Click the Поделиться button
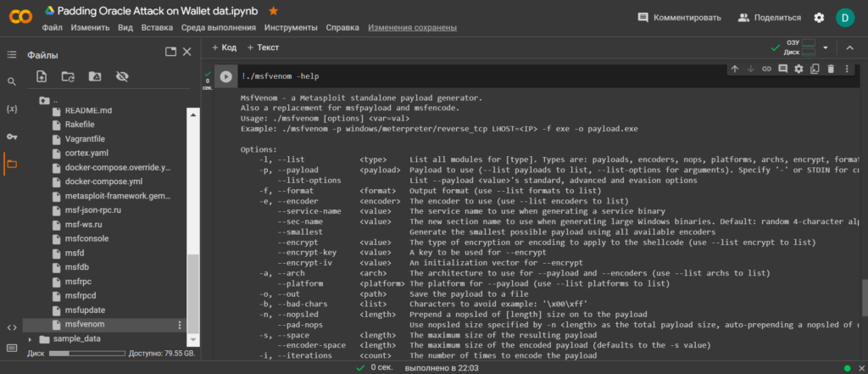 [770, 18]
